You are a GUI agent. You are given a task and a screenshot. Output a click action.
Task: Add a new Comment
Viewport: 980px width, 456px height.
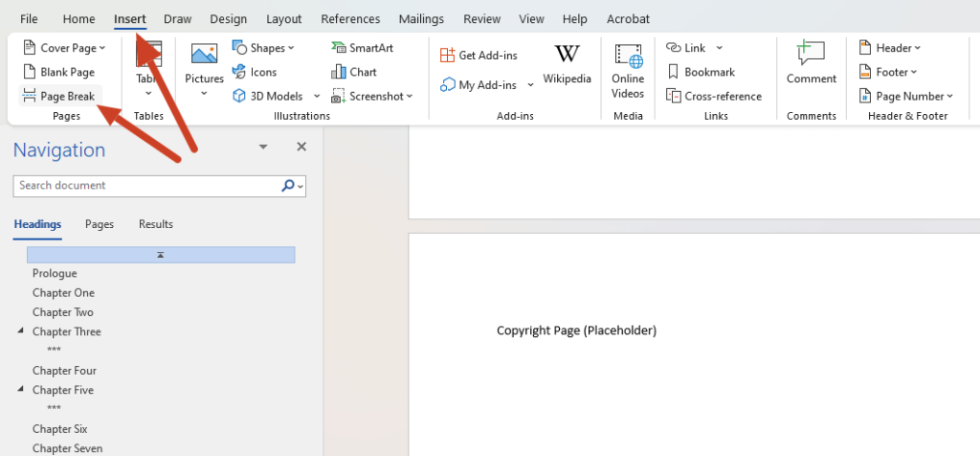point(812,62)
